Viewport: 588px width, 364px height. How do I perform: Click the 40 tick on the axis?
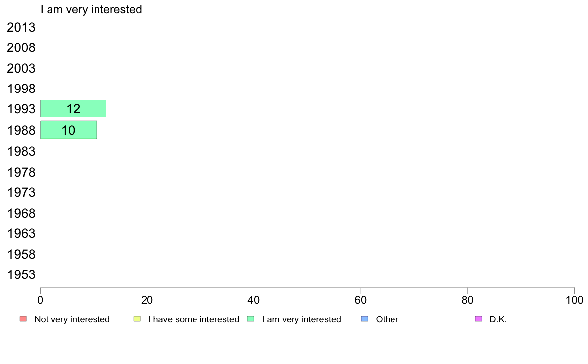(x=254, y=300)
